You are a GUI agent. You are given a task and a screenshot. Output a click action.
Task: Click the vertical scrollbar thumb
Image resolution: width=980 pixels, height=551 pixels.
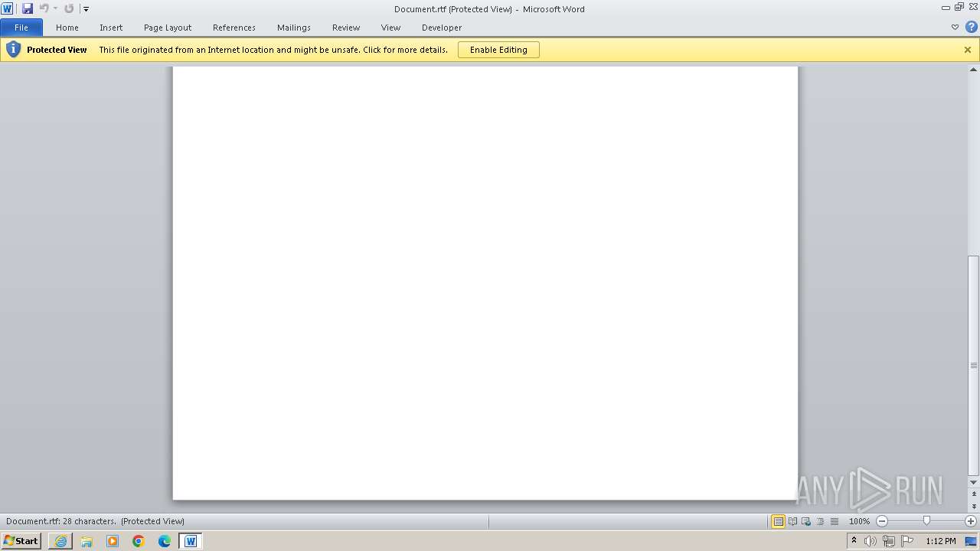click(974, 365)
